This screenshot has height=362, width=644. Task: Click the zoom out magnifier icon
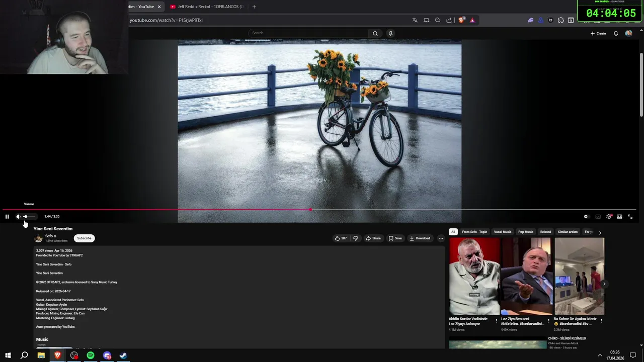coord(437,20)
